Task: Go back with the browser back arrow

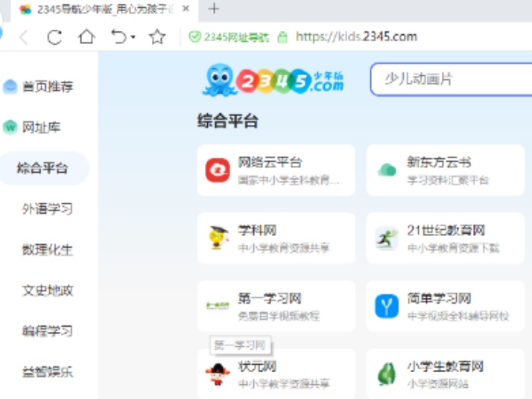Action: click(x=23, y=37)
